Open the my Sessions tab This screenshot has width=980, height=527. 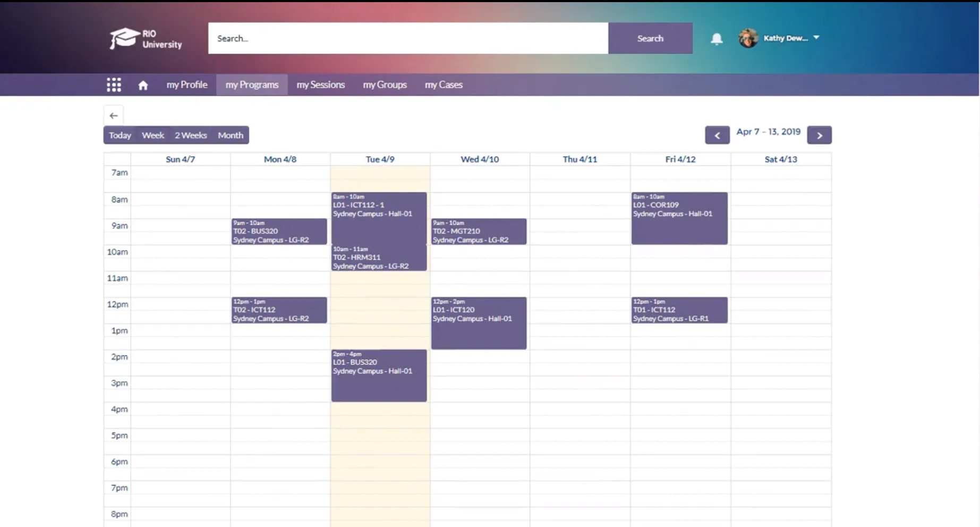[x=320, y=85]
